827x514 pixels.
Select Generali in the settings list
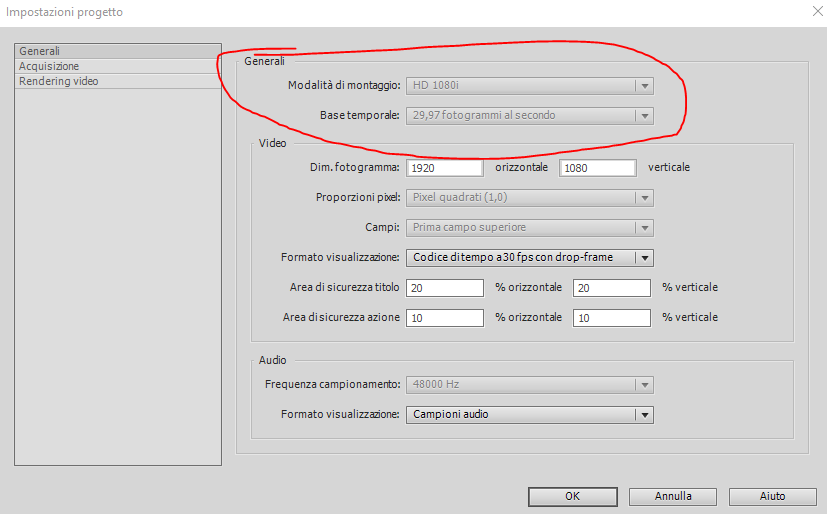(x=118, y=51)
